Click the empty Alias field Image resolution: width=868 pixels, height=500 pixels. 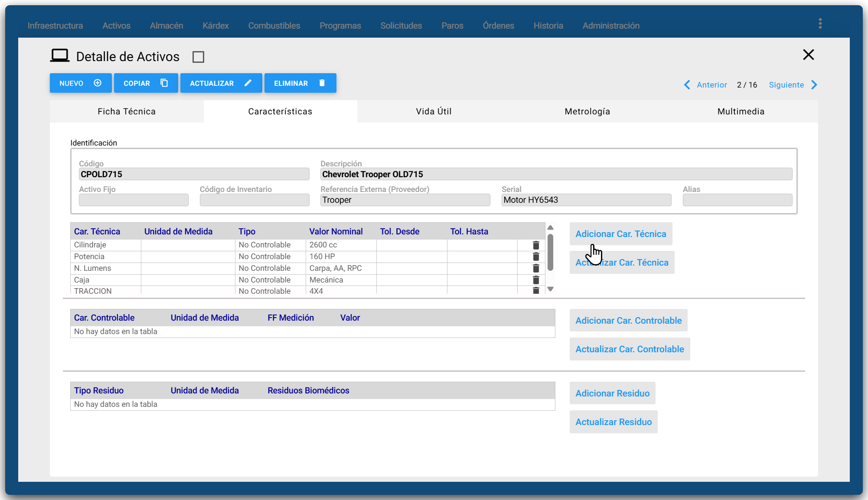pos(737,200)
